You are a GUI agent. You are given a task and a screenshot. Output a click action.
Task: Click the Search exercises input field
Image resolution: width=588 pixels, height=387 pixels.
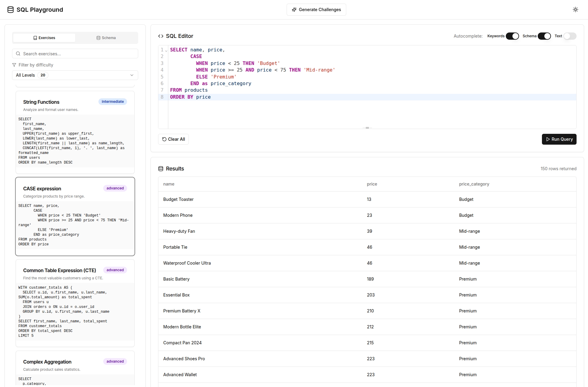point(75,54)
